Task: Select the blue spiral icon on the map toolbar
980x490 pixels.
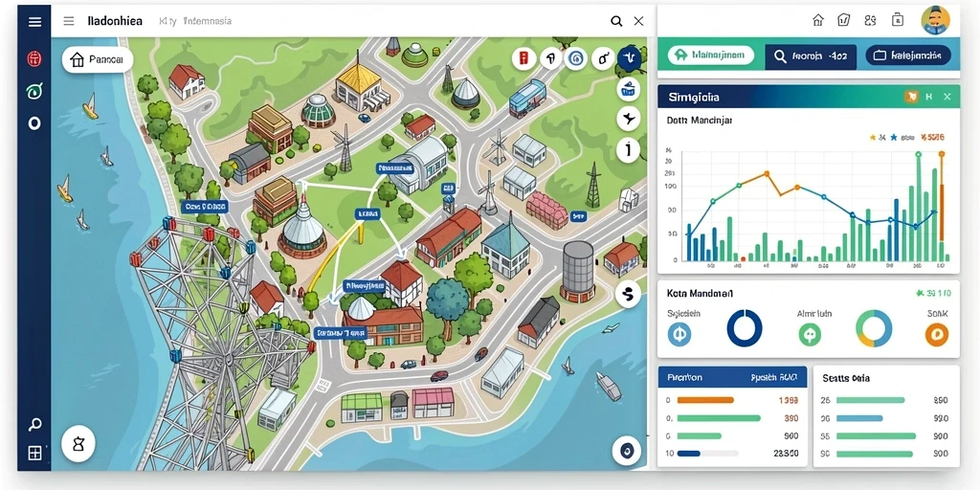Action: tap(575, 59)
